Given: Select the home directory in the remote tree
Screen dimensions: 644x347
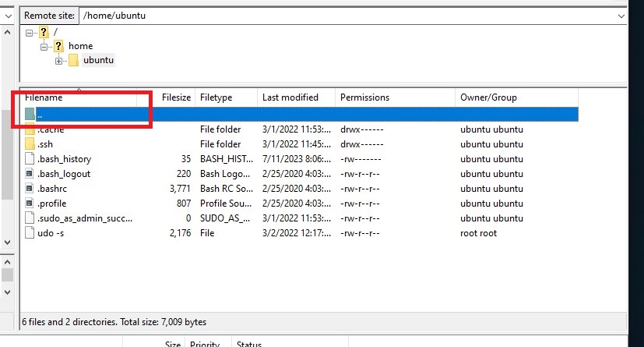Looking at the screenshot, I should tap(80, 46).
